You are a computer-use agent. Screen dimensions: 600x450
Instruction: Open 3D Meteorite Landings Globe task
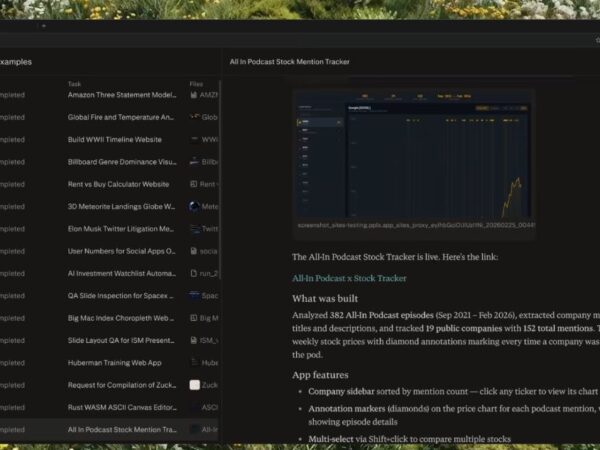pos(122,207)
